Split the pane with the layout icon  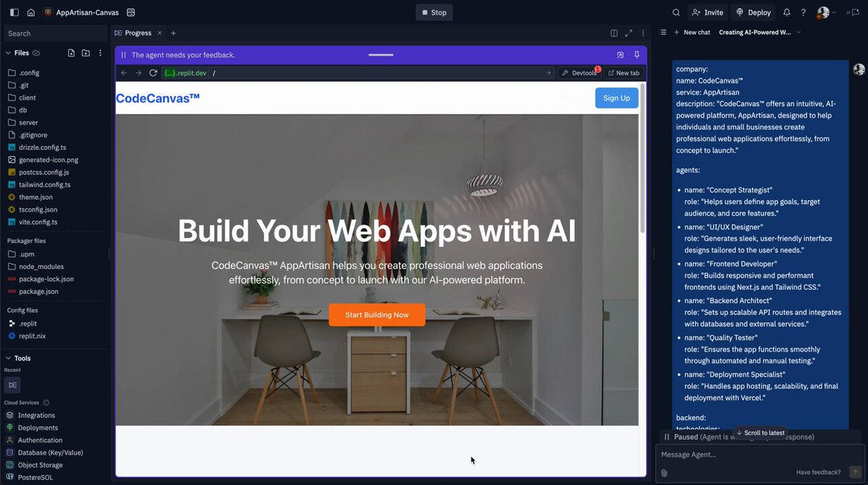614,33
